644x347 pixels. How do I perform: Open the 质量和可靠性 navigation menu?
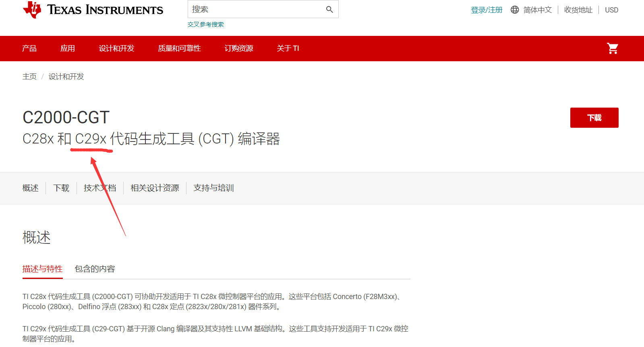tap(179, 48)
